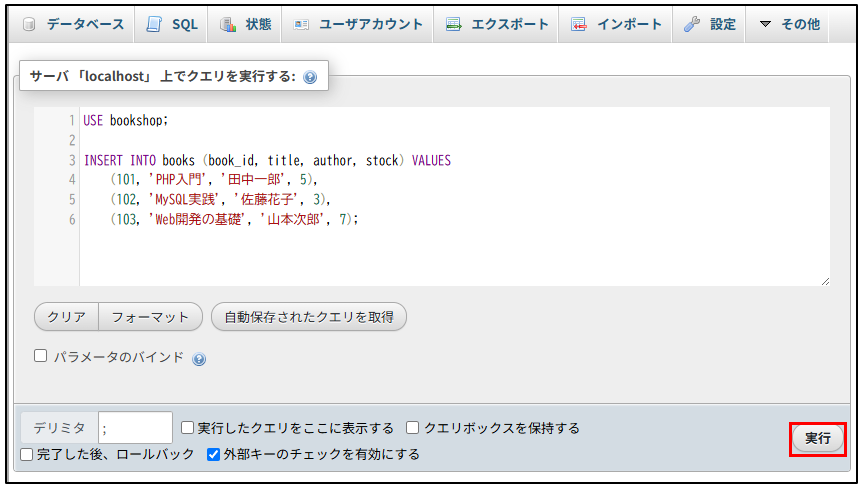Screen dimensions: 864x494
Task: Click the クリア button
Action: (66, 317)
